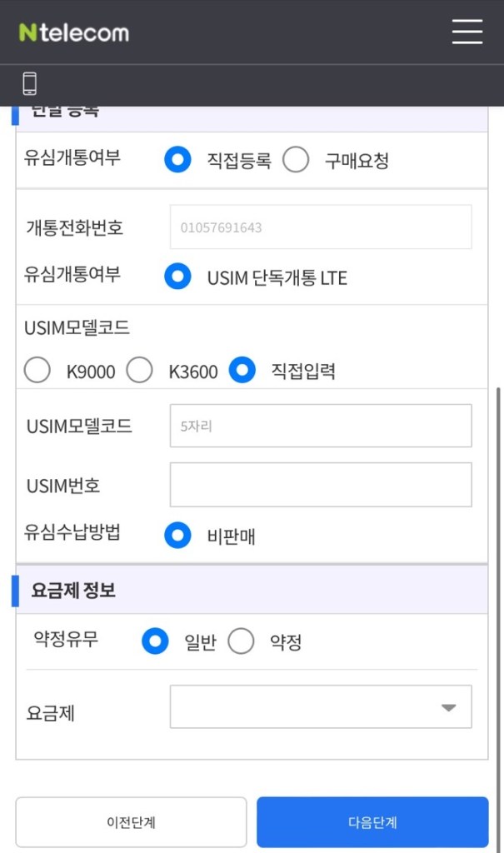Select 직접입력 for USIM model code
Image resolution: width=504 pixels, height=853 pixels.
click(242, 370)
